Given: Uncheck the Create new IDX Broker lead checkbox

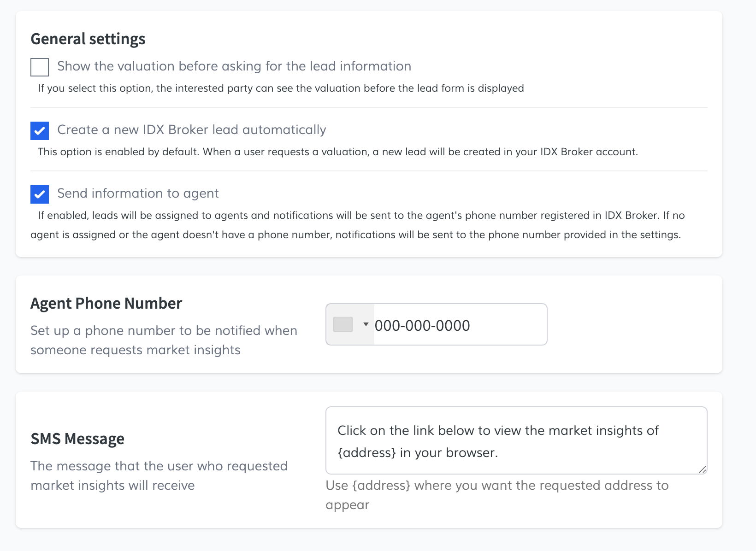Looking at the screenshot, I should coord(40,131).
